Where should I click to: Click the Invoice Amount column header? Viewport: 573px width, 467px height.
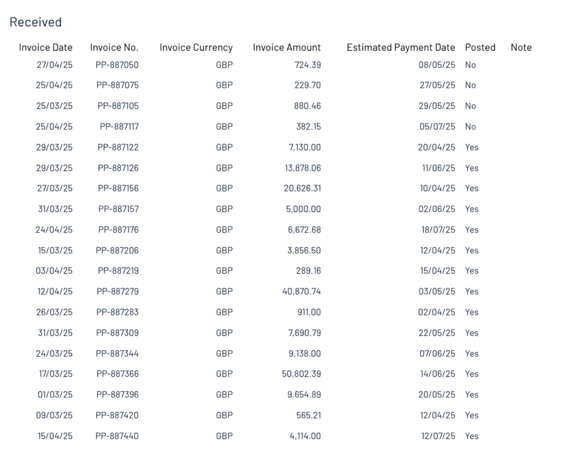tap(286, 48)
